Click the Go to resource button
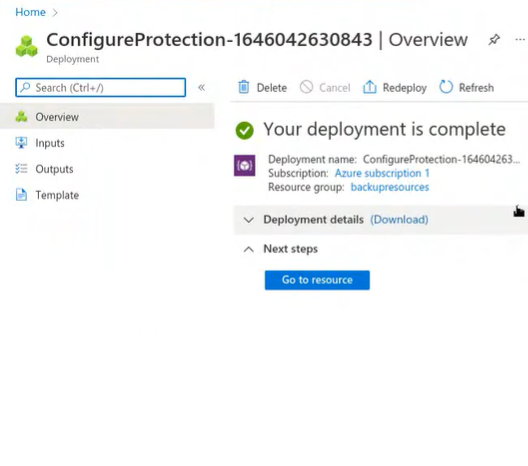 point(317,280)
